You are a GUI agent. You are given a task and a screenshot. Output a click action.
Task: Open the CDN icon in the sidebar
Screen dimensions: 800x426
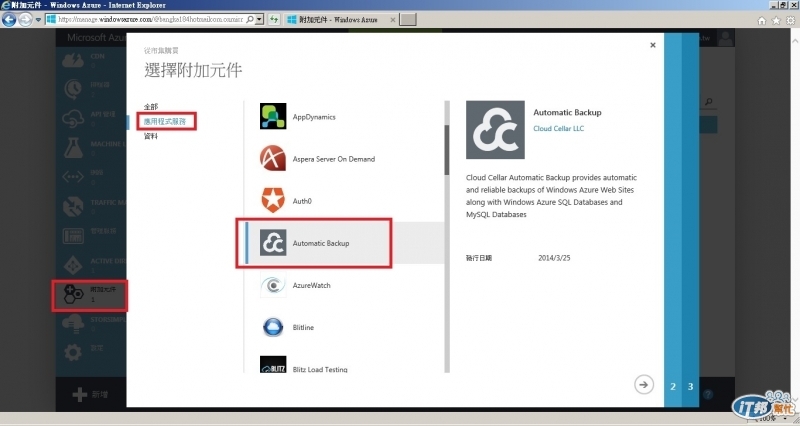coord(73,60)
